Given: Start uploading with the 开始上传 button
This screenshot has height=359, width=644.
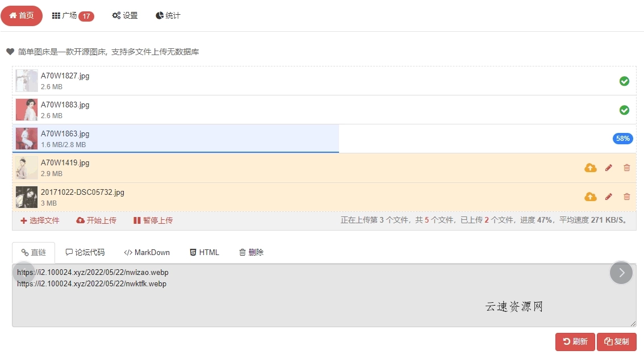Looking at the screenshot, I should (x=96, y=220).
